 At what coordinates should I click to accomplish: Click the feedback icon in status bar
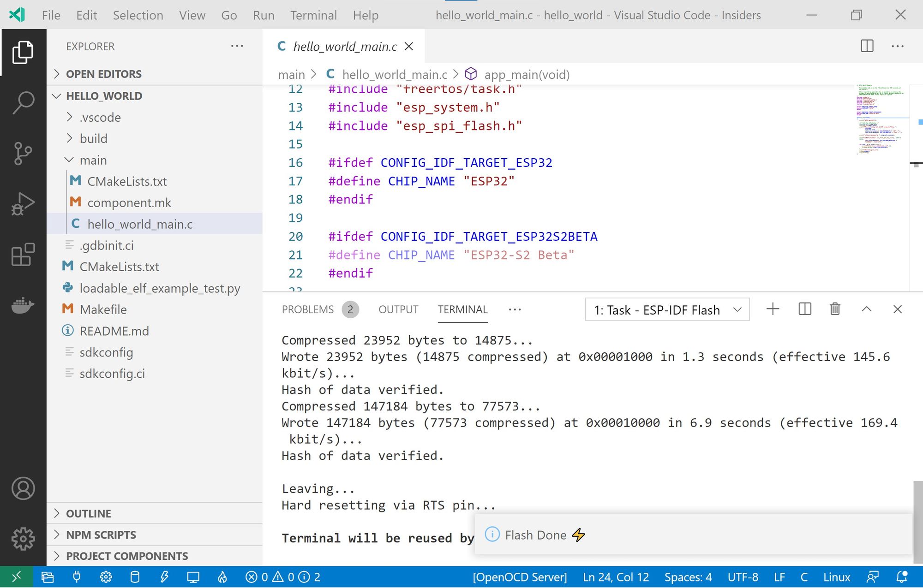point(872,577)
